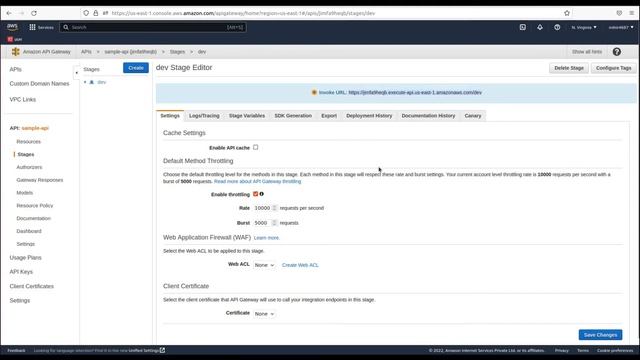Screen dimensions: 640x360
Task: Open Authorizers in sidebar
Action: (29, 167)
